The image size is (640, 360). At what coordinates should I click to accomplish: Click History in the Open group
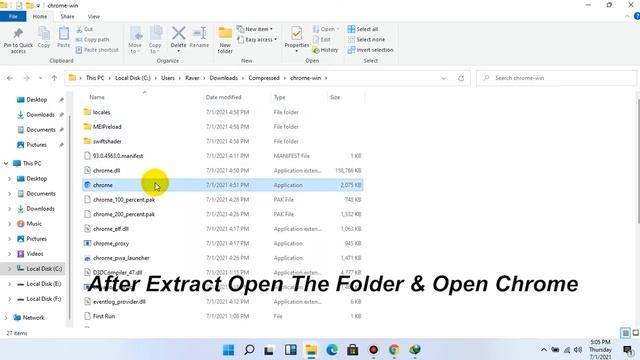point(325,50)
